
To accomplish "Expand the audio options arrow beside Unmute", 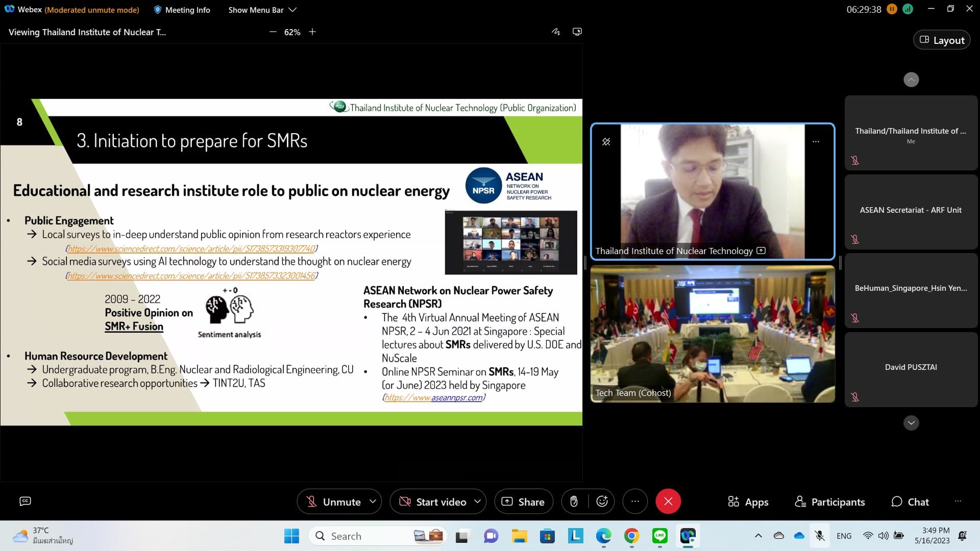I will click(x=373, y=502).
